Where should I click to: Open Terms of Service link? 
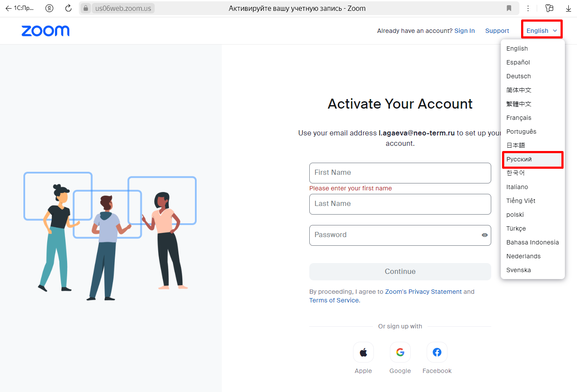pyautogui.click(x=334, y=300)
